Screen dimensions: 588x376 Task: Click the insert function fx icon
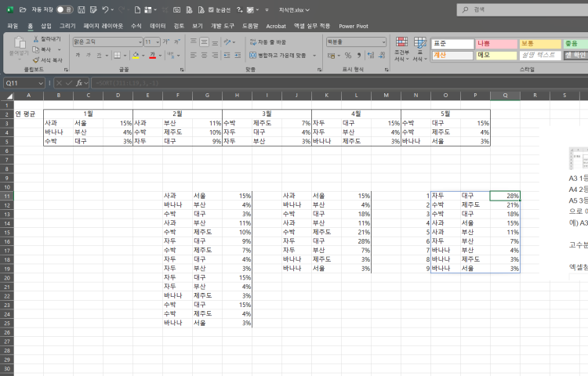pyautogui.click(x=79, y=82)
